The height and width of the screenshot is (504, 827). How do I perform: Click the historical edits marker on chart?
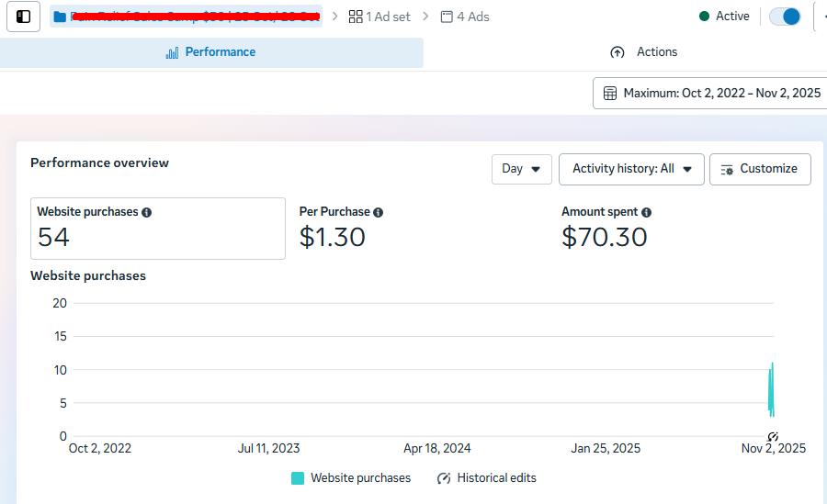(773, 436)
